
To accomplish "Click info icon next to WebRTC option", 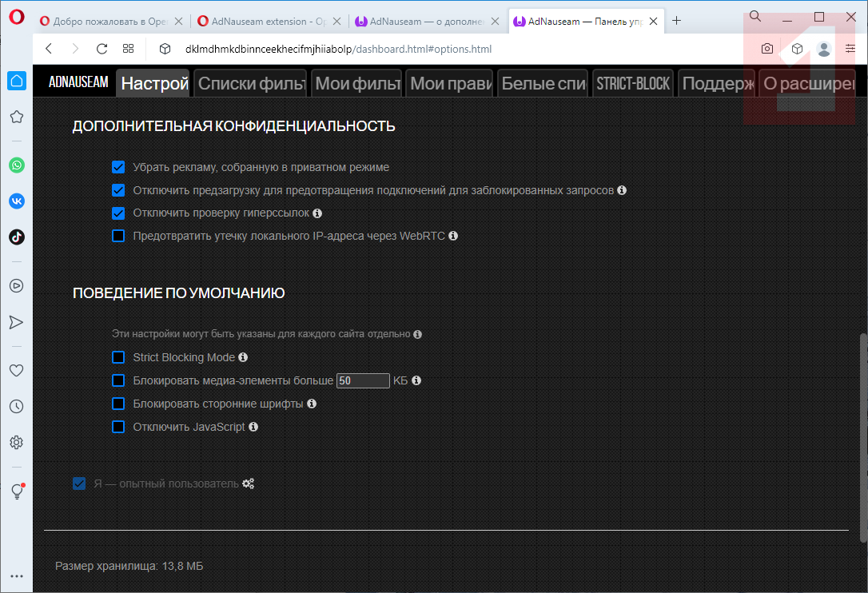I will pyautogui.click(x=453, y=236).
